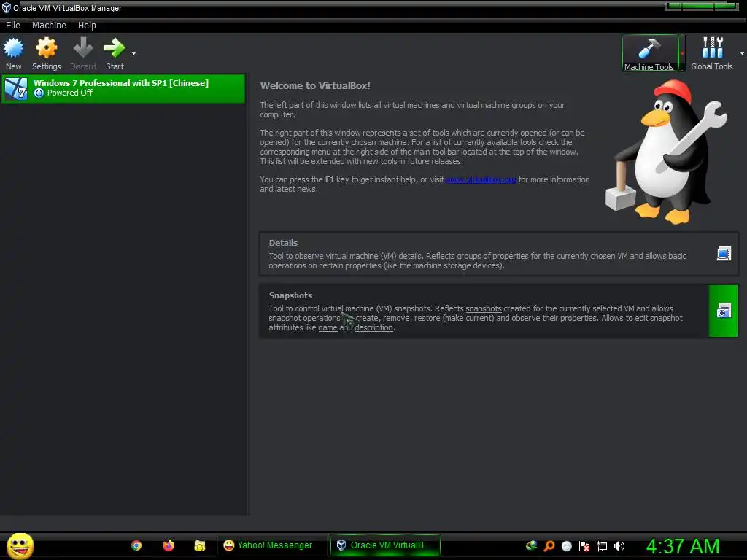Click the smiley Start button on taskbar
The width and height of the screenshot is (747, 560).
click(x=20, y=545)
